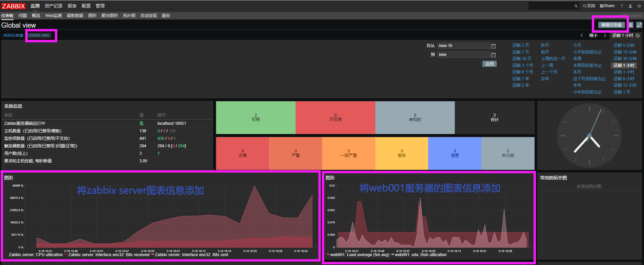Open the 配置 top menu
The image size is (644, 265).
86,6
